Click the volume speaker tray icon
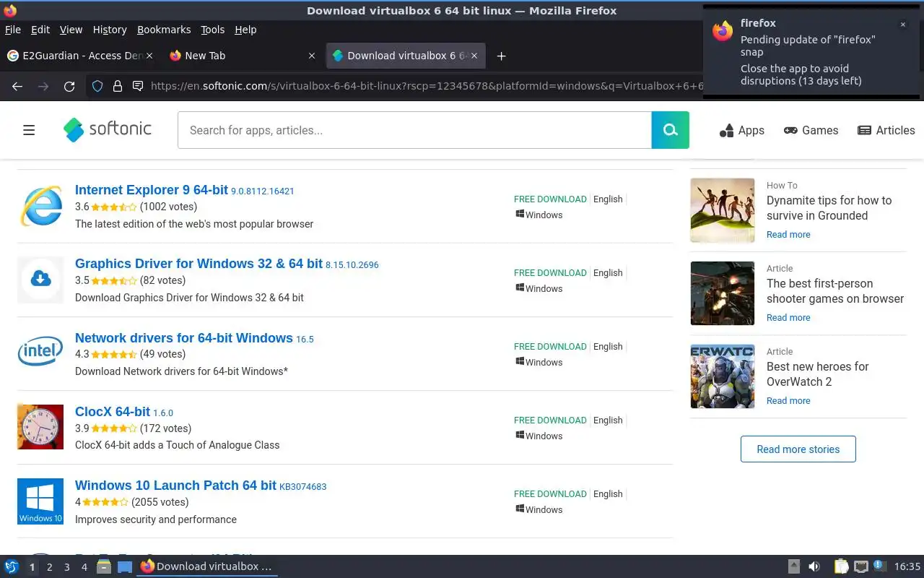 point(814,566)
